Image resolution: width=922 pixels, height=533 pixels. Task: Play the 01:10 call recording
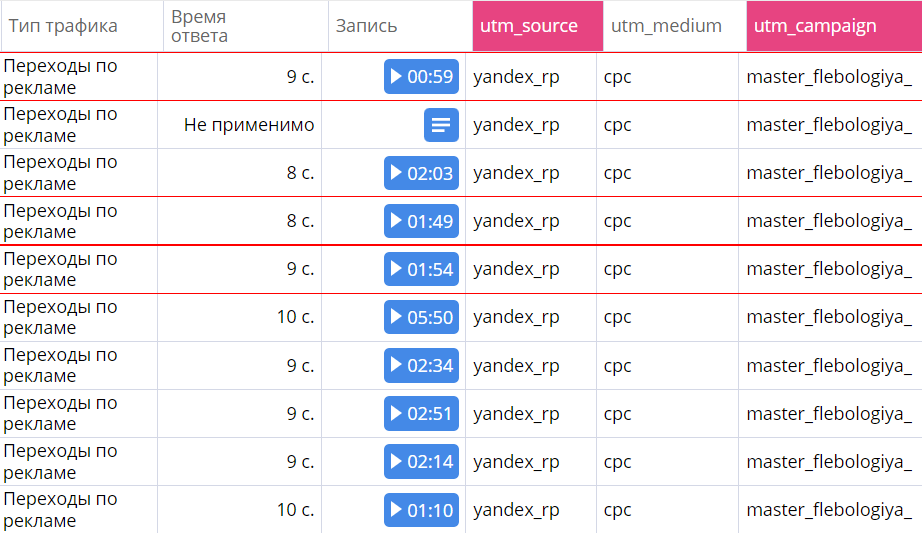coord(421,510)
